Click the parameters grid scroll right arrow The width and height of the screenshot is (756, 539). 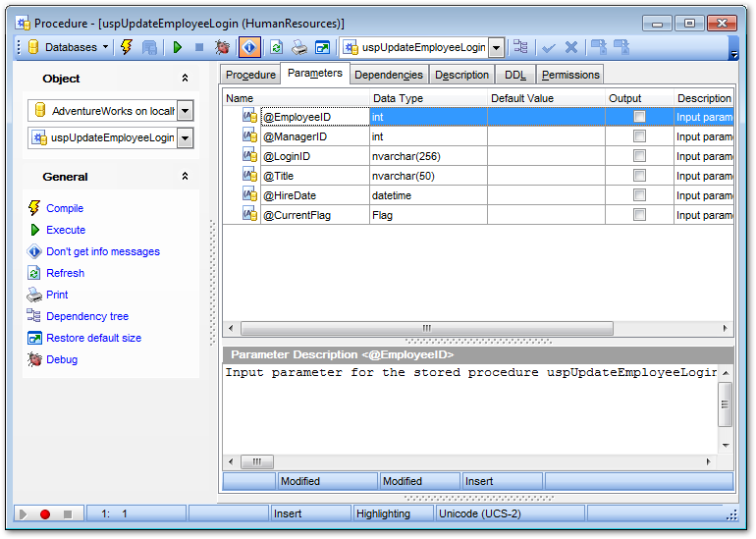726,328
